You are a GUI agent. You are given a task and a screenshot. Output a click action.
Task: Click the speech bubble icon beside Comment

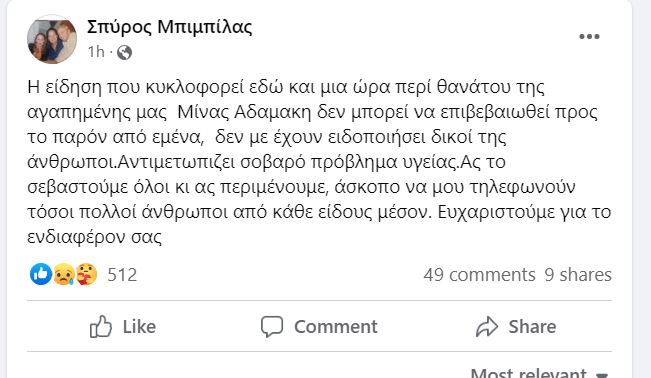pyautogui.click(x=272, y=326)
